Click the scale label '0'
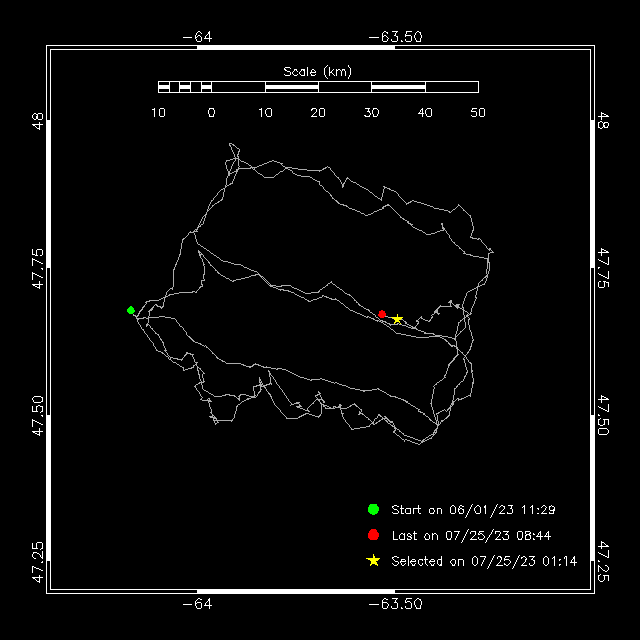Screen dimensions: 640x640 click(211, 113)
